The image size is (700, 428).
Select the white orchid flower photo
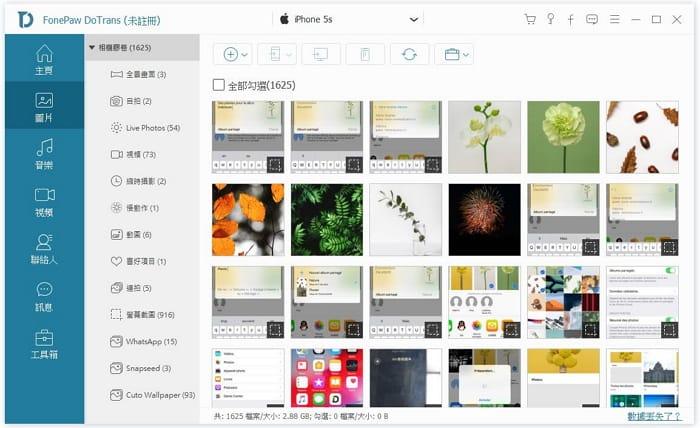pyautogui.click(x=484, y=137)
